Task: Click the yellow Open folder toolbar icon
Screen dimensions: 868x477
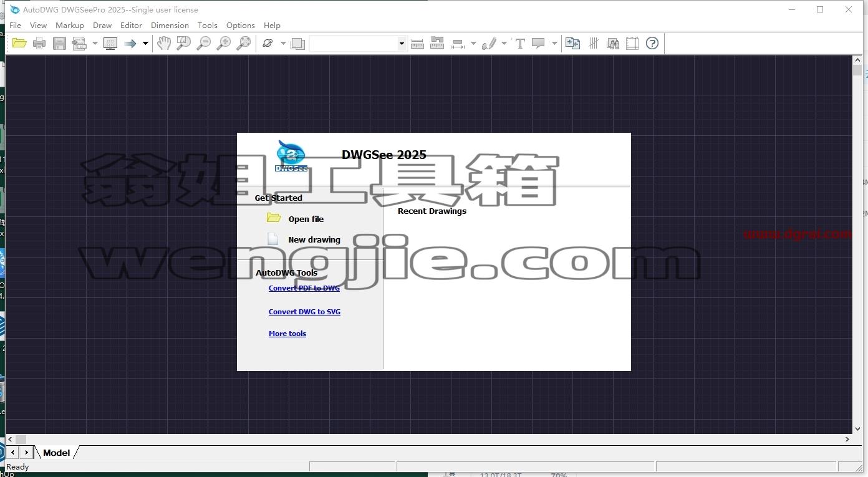Action: click(19, 43)
